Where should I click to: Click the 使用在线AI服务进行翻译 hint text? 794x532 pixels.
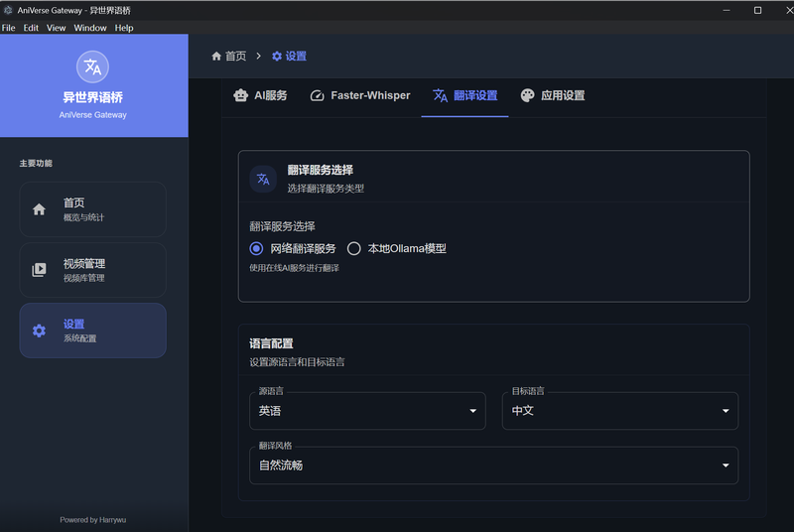pos(294,268)
